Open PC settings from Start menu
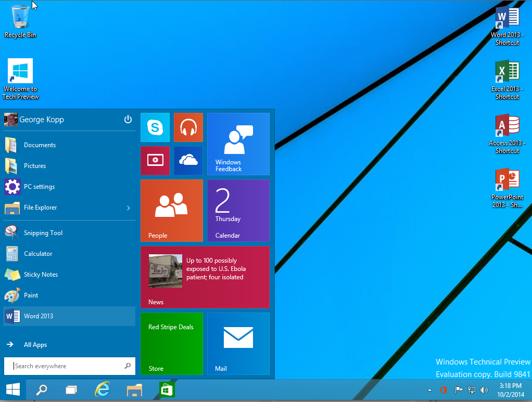 tap(69, 187)
